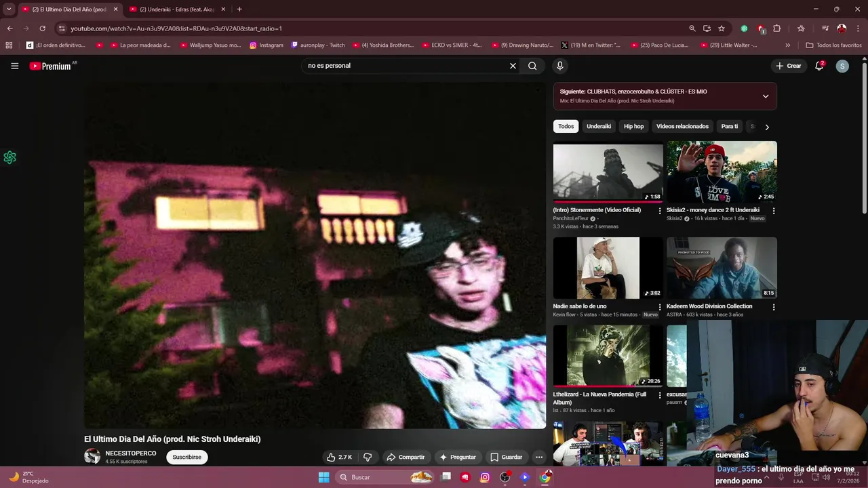Show more filter chips with right arrow

(767, 127)
